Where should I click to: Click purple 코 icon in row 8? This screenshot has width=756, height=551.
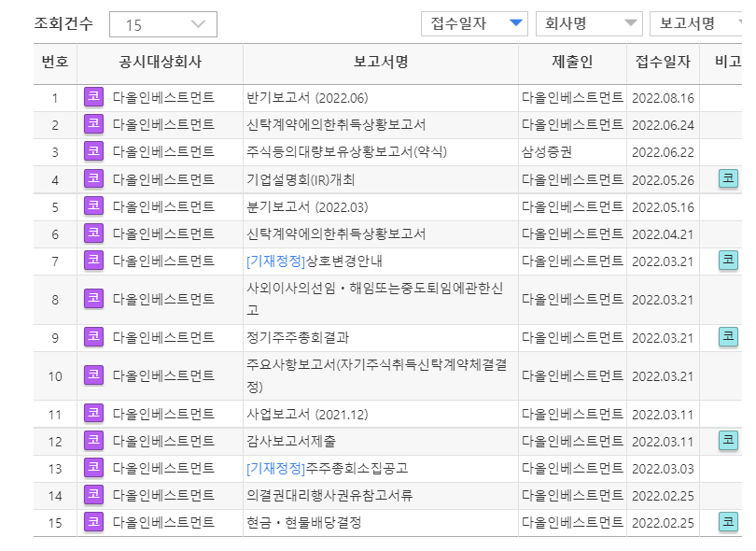[93, 298]
